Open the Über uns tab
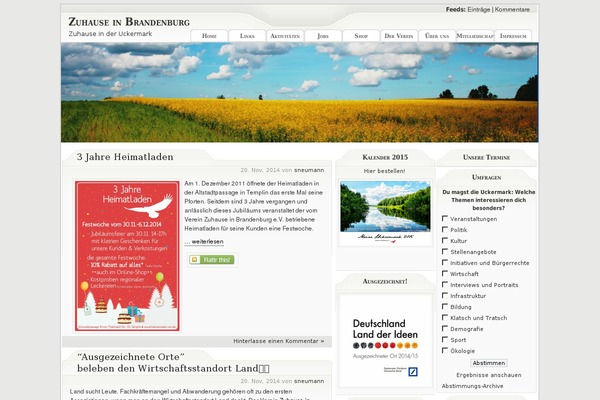 [x=437, y=36]
